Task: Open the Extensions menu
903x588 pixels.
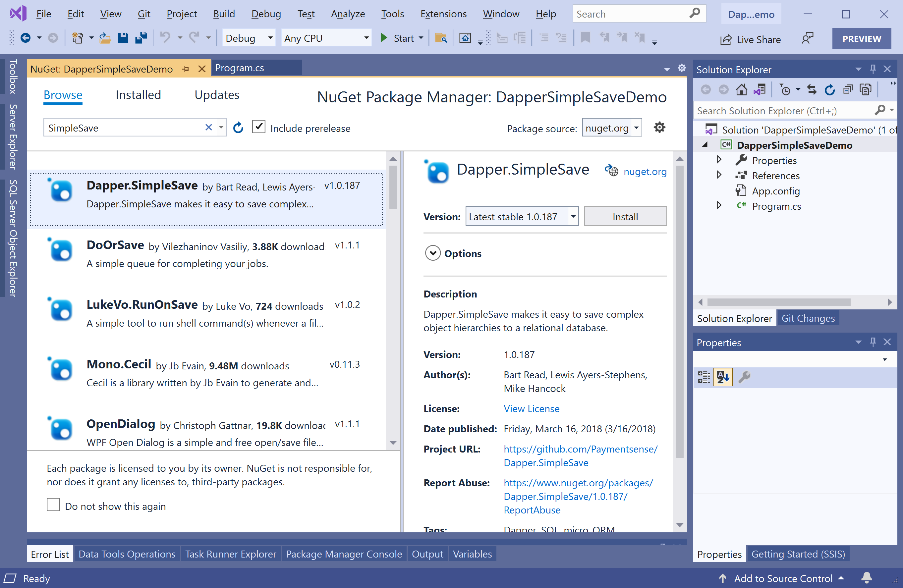Action: (443, 14)
